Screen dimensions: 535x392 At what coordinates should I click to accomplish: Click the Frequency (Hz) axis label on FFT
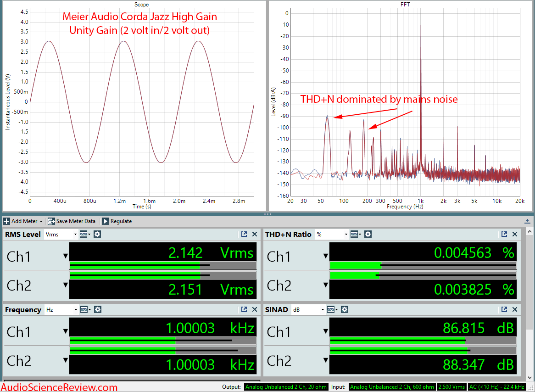pyautogui.click(x=405, y=207)
